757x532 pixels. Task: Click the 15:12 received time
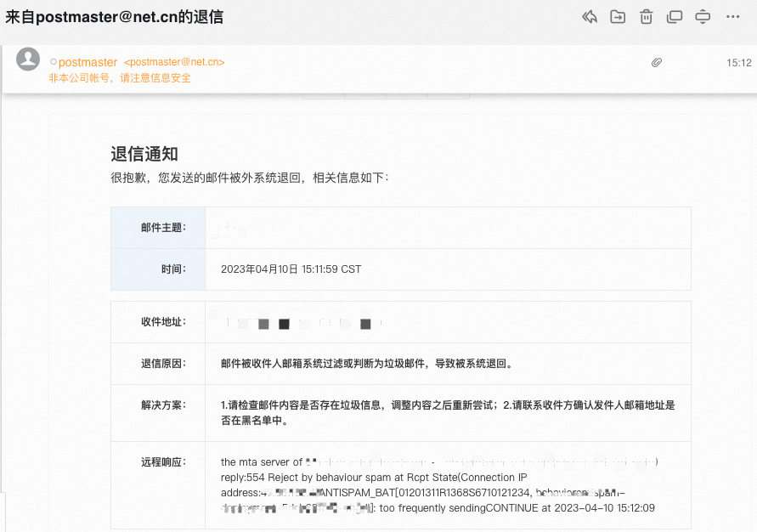pyautogui.click(x=738, y=62)
